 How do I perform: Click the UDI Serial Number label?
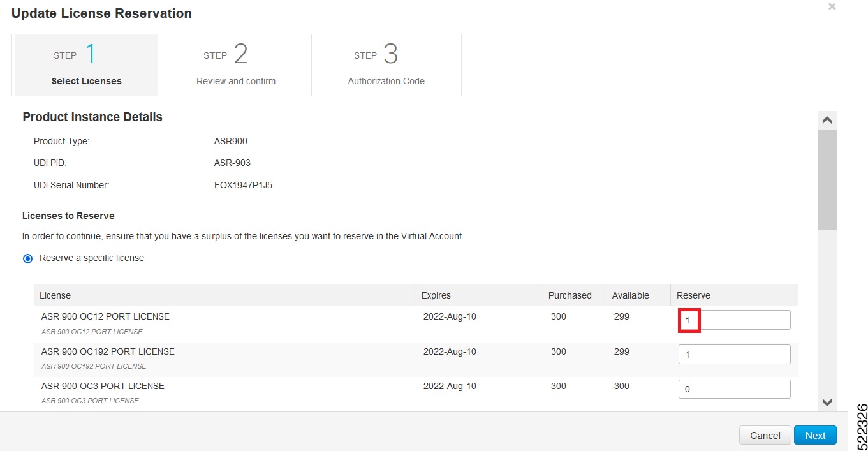(x=71, y=185)
